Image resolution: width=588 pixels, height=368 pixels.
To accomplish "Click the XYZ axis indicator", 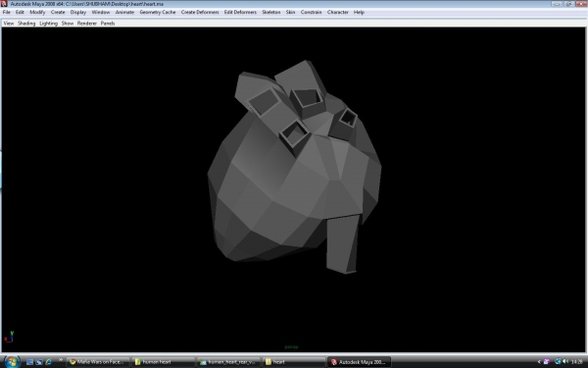I will pos(9,337).
